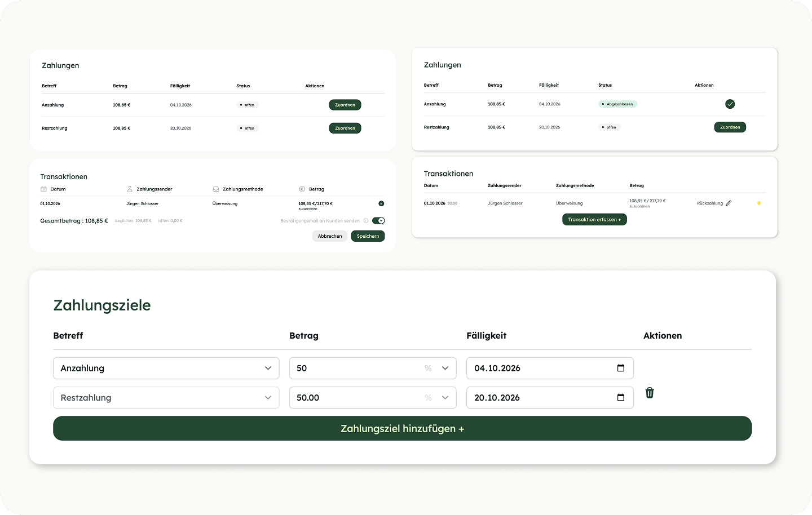Open the calendar picker for date 04.10.2026
Viewport: 812px width, 515px height.
tap(621, 368)
